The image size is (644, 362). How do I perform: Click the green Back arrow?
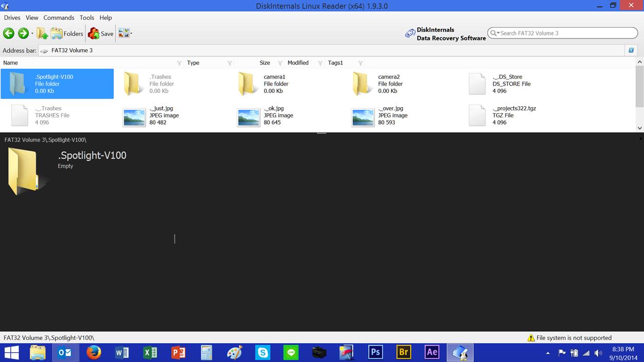click(9, 33)
